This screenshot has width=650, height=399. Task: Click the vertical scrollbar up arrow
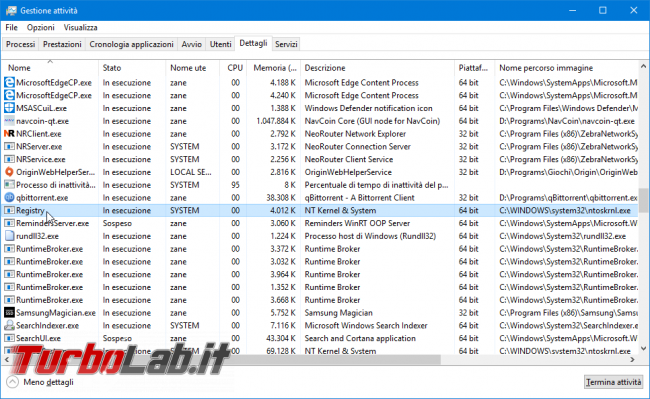click(x=643, y=66)
